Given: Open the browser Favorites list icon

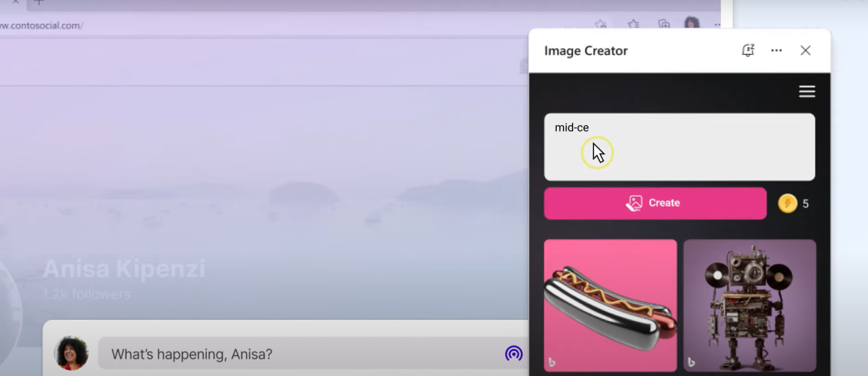Looking at the screenshot, I should [x=633, y=24].
